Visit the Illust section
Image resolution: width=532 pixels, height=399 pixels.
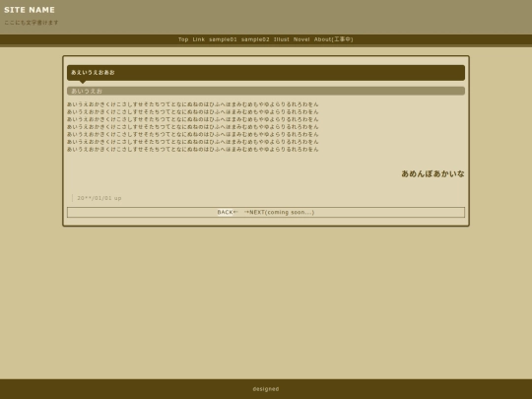(x=281, y=39)
